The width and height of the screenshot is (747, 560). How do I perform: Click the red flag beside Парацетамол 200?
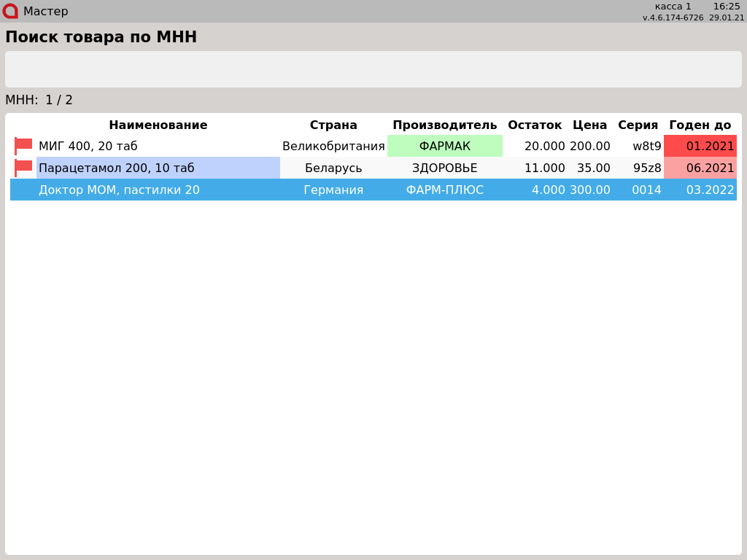pos(23,168)
